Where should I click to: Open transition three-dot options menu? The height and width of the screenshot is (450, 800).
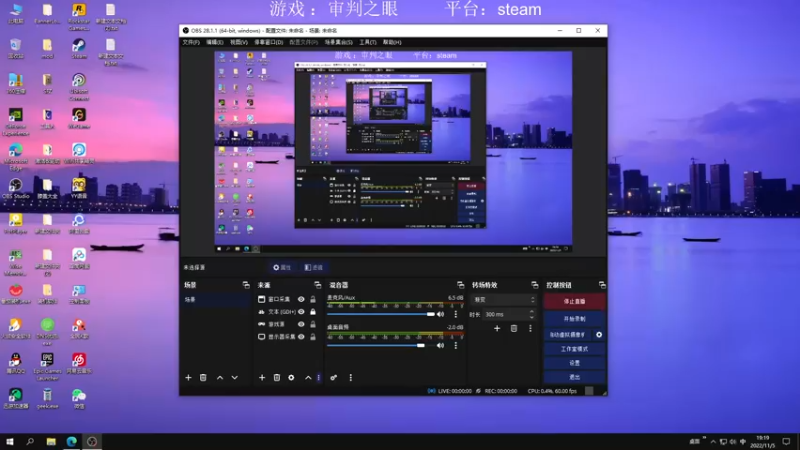530,329
